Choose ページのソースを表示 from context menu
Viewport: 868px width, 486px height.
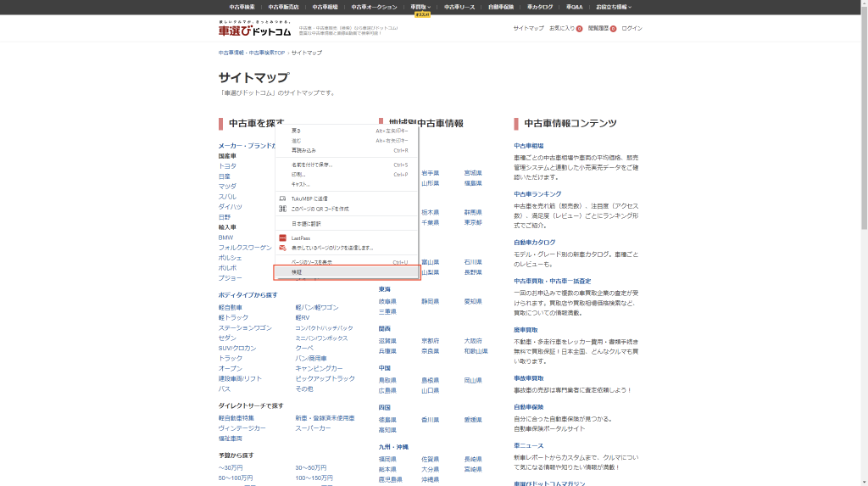(347, 263)
